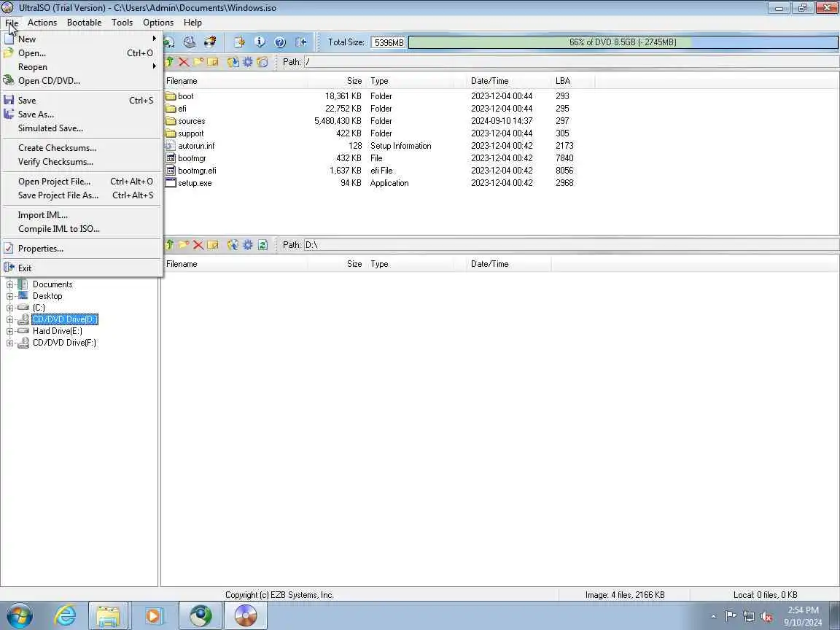Select the bootmgr.efi file row
The image size is (840, 630).
coord(370,171)
